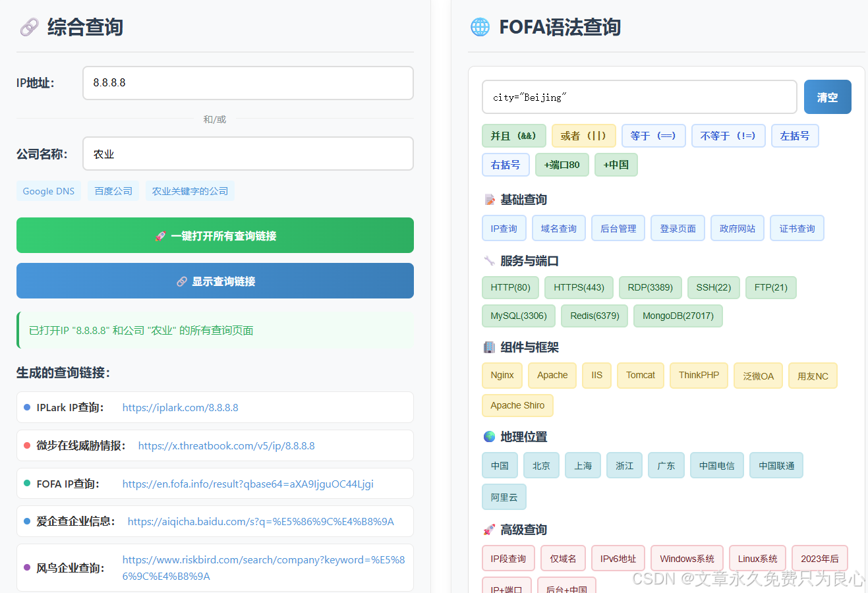Select the SSH(22) service tag
This screenshot has height=593, width=868.
pyautogui.click(x=714, y=287)
